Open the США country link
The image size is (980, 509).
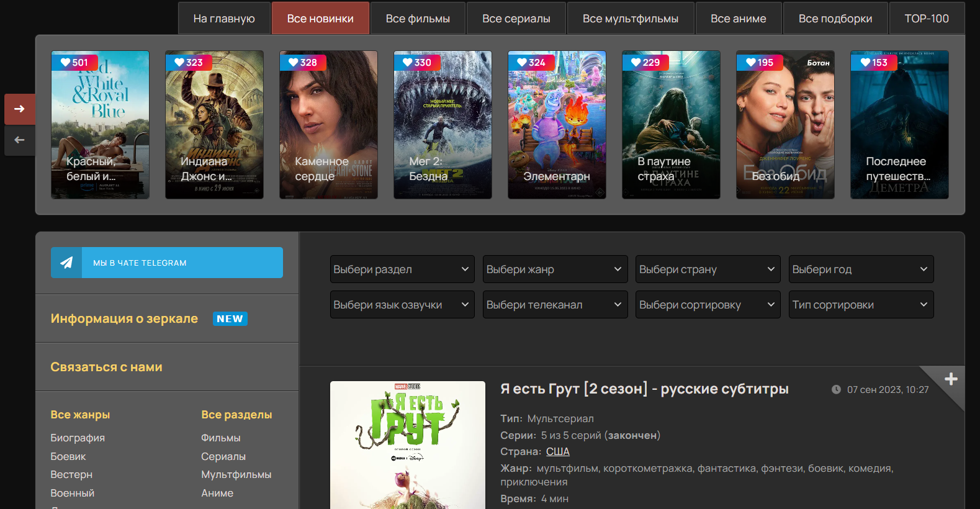(x=558, y=452)
